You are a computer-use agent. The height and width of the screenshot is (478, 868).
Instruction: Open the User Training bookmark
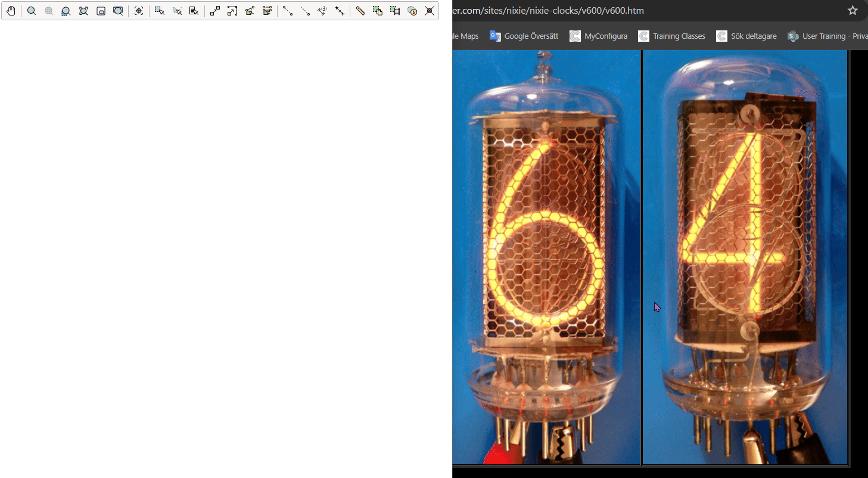click(x=827, y=36)
